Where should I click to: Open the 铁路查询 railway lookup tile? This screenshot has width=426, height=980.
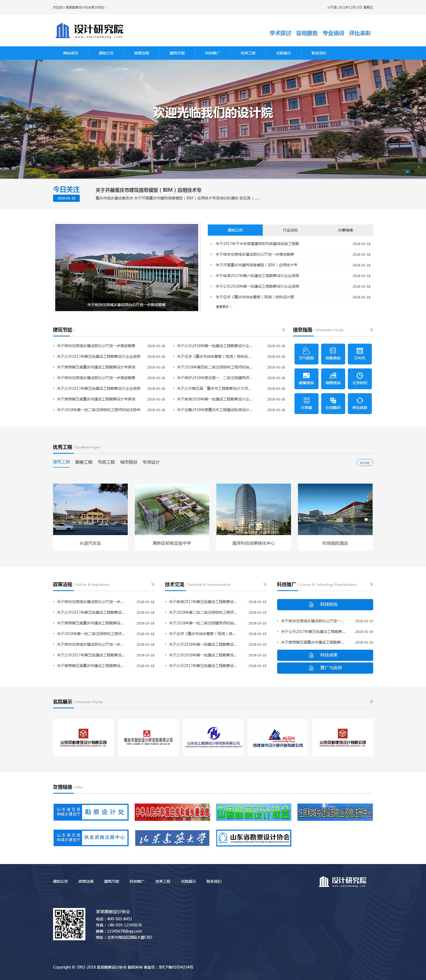tap(333, 354)
